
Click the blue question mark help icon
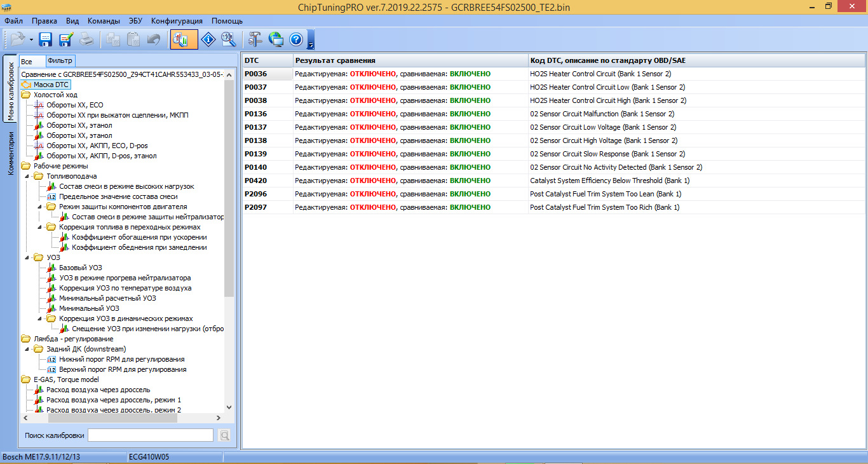click(296, 39)
